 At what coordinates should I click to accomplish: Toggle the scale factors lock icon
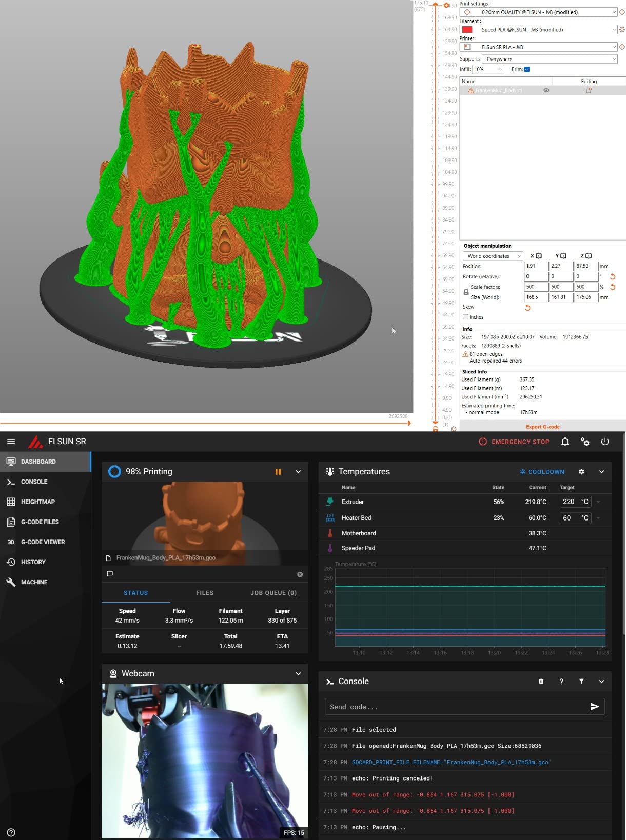(x=466, y=292)
